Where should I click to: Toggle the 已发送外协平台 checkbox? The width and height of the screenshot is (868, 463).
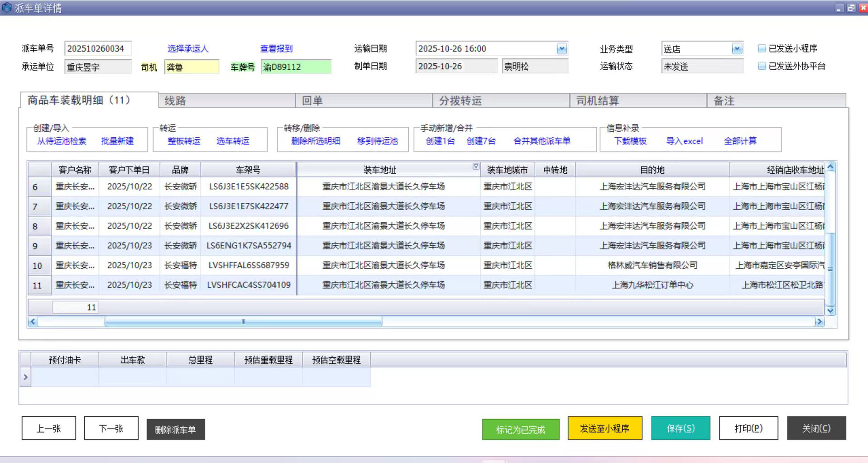762,66
